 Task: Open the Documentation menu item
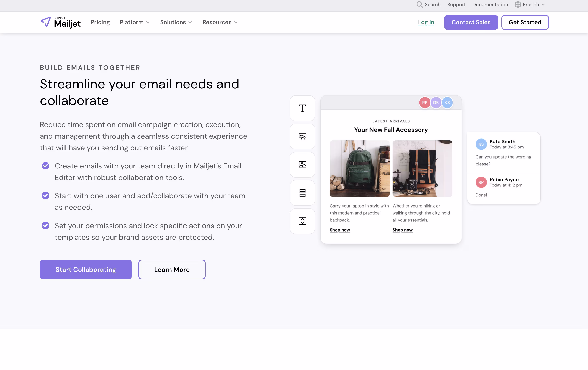point(490,4)
